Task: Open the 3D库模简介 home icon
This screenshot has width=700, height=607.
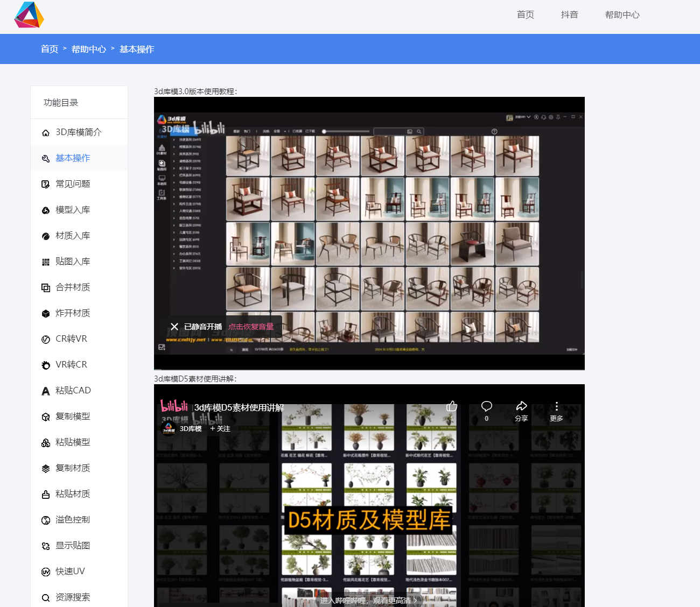Action: pos(46,133)
